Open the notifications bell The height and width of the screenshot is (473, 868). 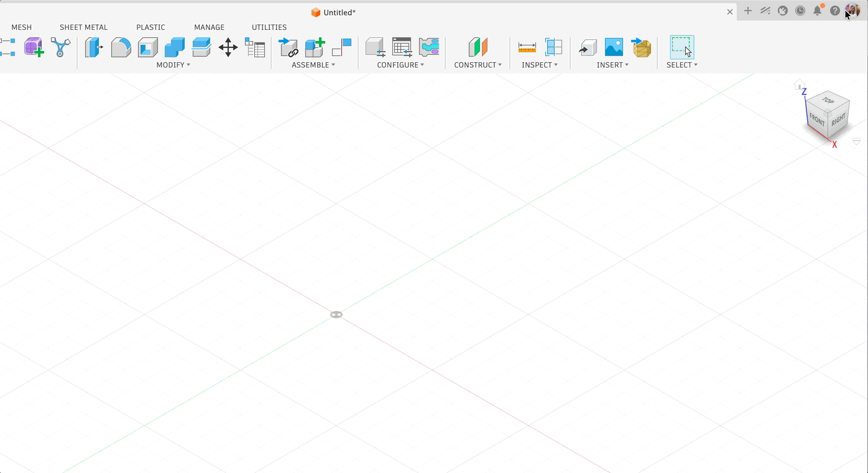818,11
